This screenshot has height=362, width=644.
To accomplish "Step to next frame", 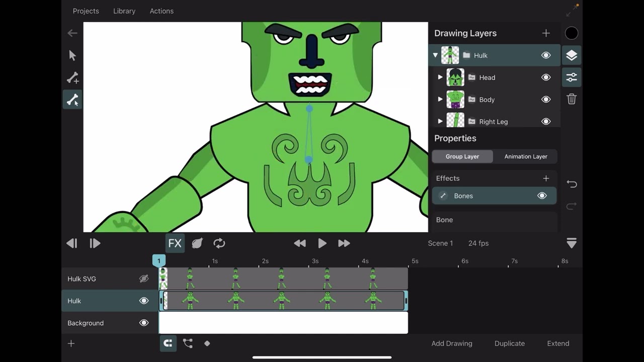I will [x=95, y=243].
